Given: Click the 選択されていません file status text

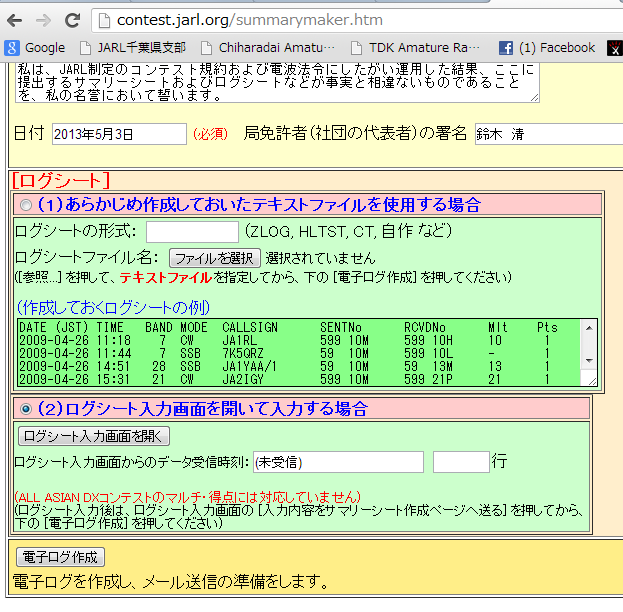Looking at the screenshot, I should coord(320,258).
